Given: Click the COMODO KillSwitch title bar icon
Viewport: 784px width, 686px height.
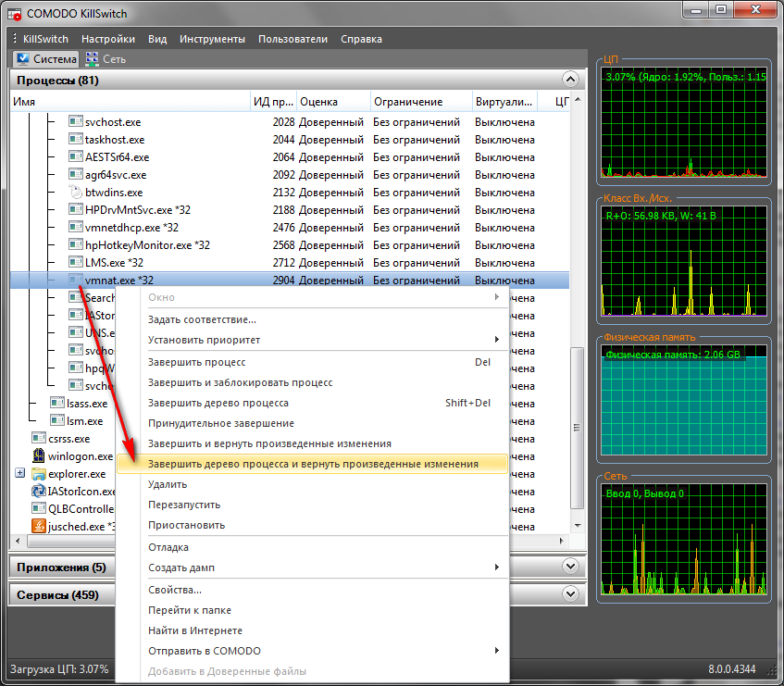Looking at the screenshot, I should (x=15, y=14).
